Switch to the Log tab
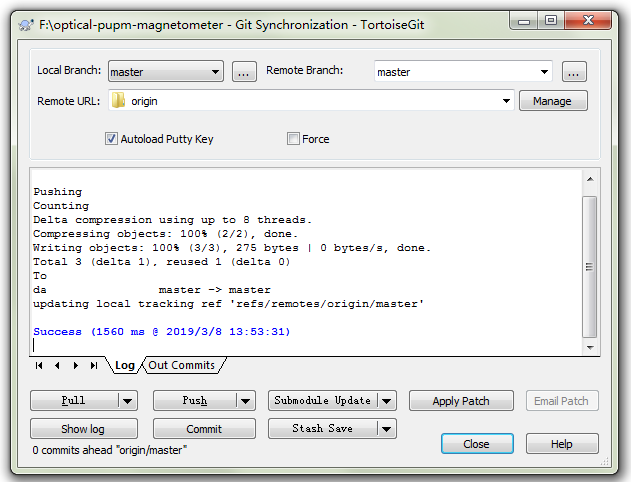 pyautogui.click(x=125, y=365)
